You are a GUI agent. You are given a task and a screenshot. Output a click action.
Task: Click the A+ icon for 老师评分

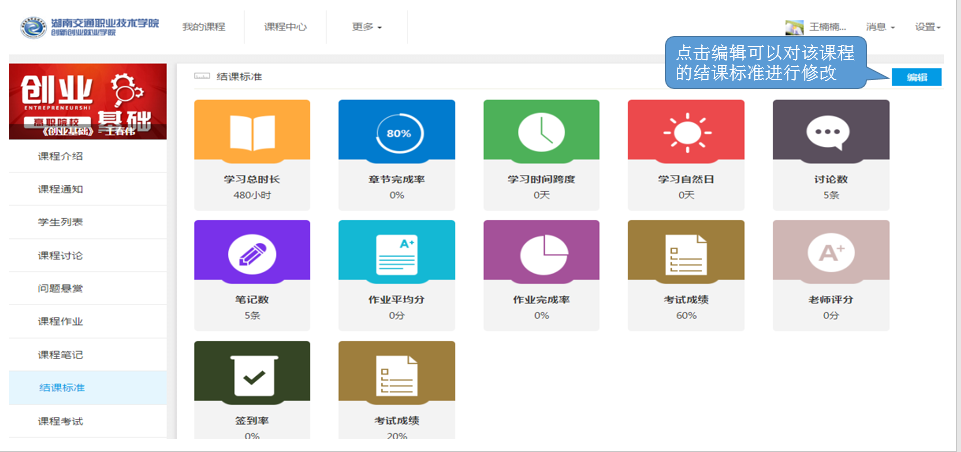click(x=830, y=252)
